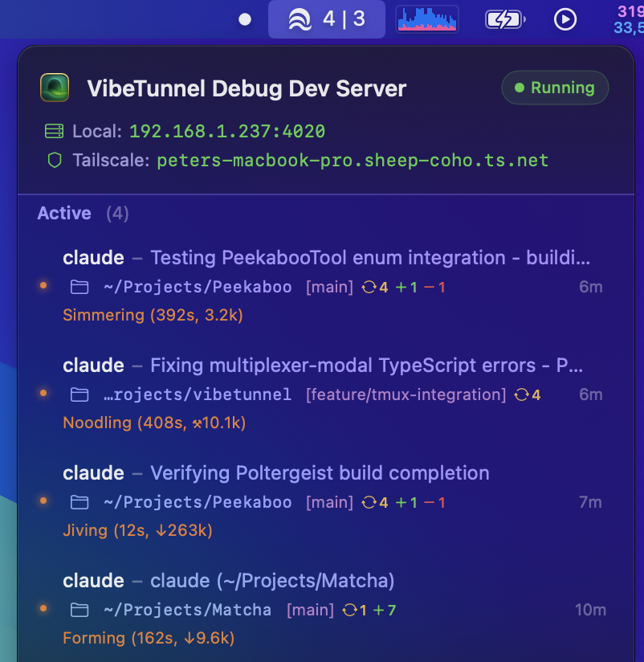Click the white dot menu bar icon
The image size is (644, 662).
pyautogui.click(x=245, y=19)
